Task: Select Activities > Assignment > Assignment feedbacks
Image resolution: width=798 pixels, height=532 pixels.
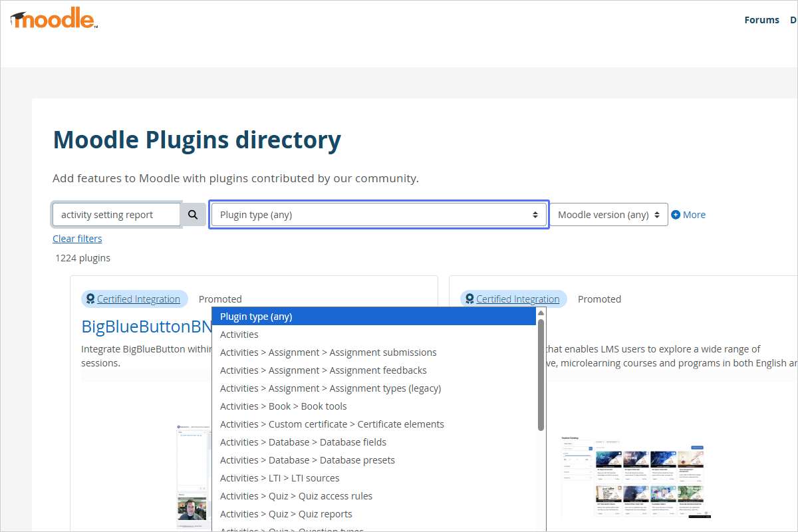Action: [374, 370]
